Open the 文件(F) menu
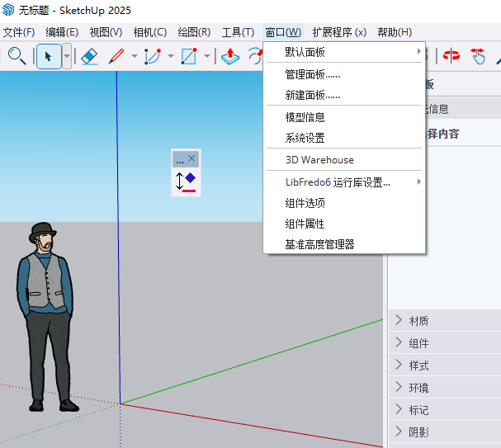 (x=19, y=32)
